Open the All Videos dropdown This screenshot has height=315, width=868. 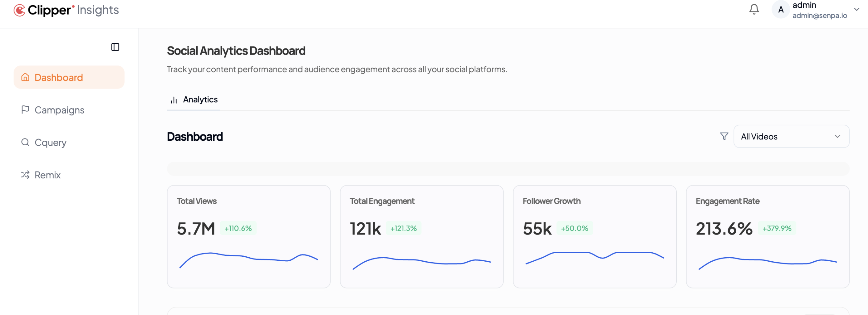click(x=792, y=136)
